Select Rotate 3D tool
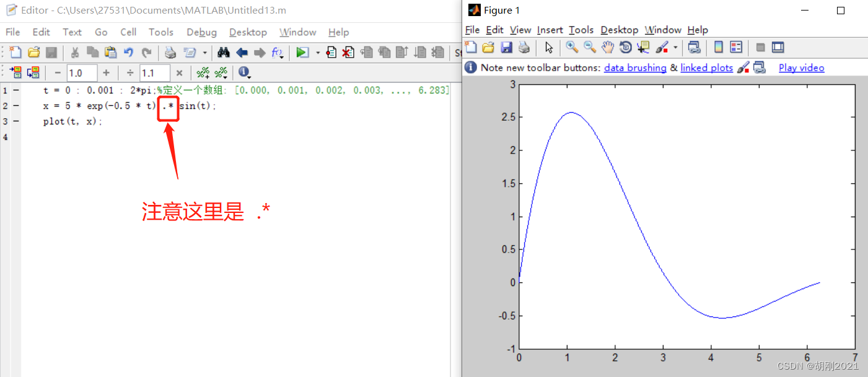Viewport: 868px width, 377px height. pyautogui.click(x=626, y=47)
